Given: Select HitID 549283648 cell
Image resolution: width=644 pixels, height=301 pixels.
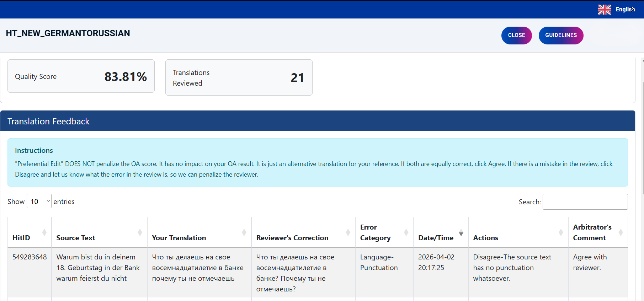Looking at the screenshot, I should point(30,257).
